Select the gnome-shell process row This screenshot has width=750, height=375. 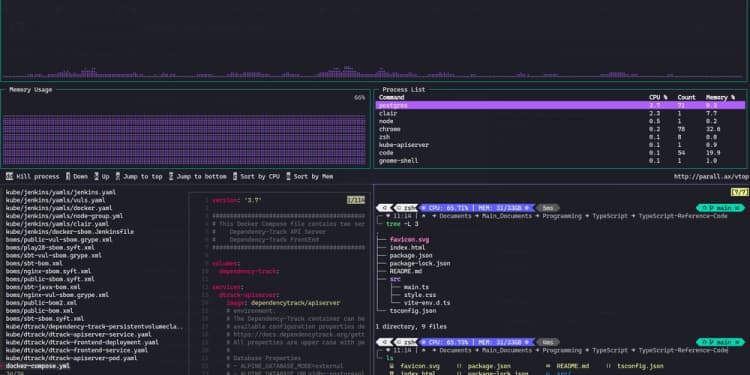pyautogui.click(x=560, y=161)
